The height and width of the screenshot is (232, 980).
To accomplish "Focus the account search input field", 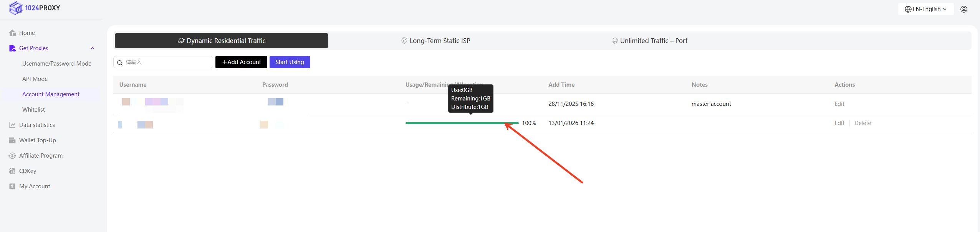I will pos(167,62).
